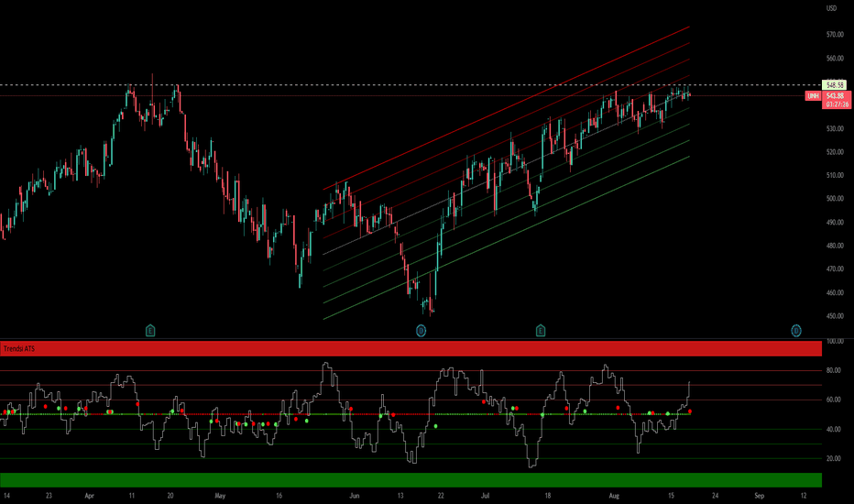Click the 510.00 price scale label
854x504 pixels.
click(x=835, y=175)
